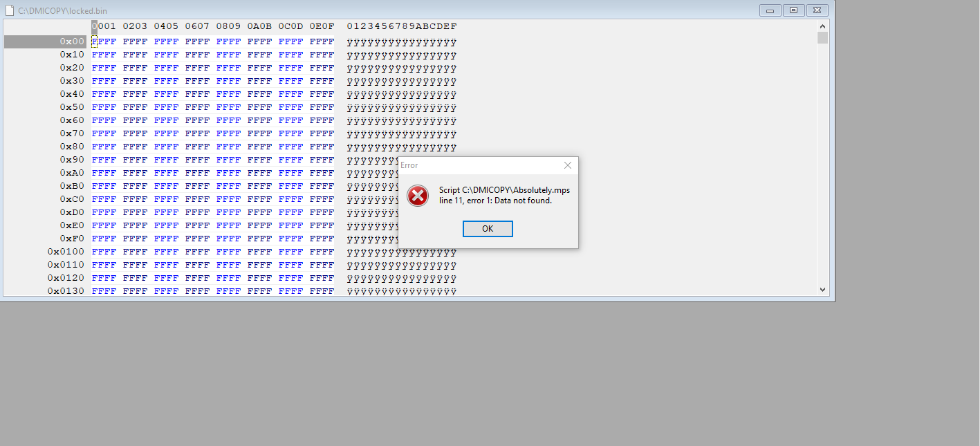980x446 pixels.
Task: Close the locked.bin window
Action: pos(817,10)
